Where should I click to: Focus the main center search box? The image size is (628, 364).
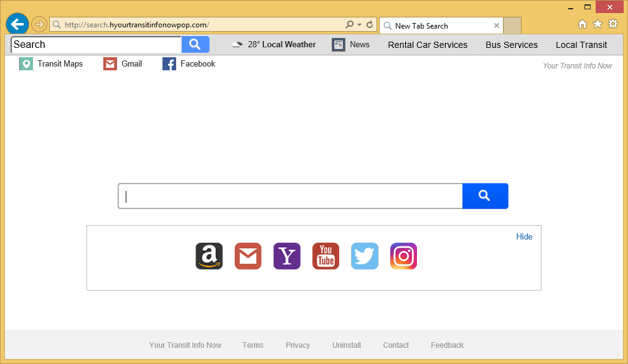(x=291, y=196)
